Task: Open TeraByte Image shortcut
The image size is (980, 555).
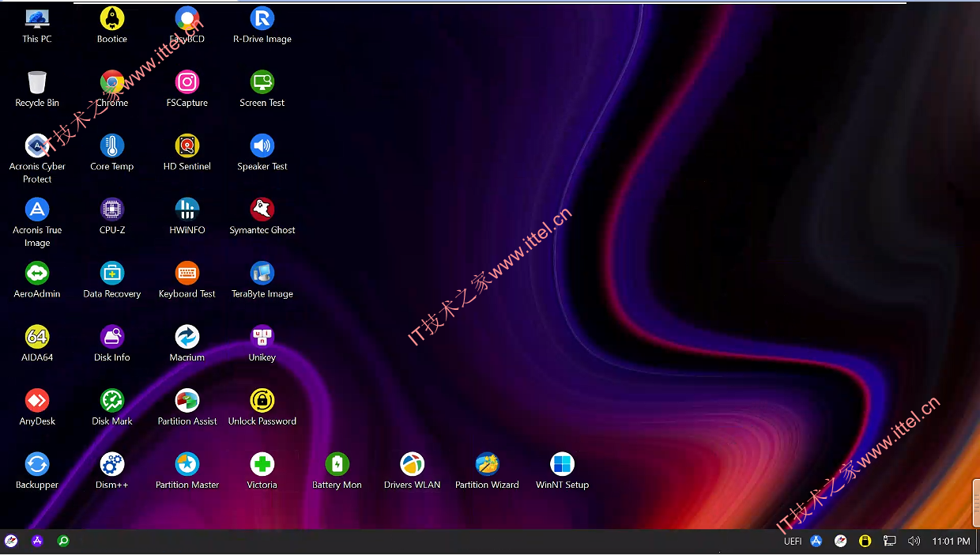Action: click(262, 280)
